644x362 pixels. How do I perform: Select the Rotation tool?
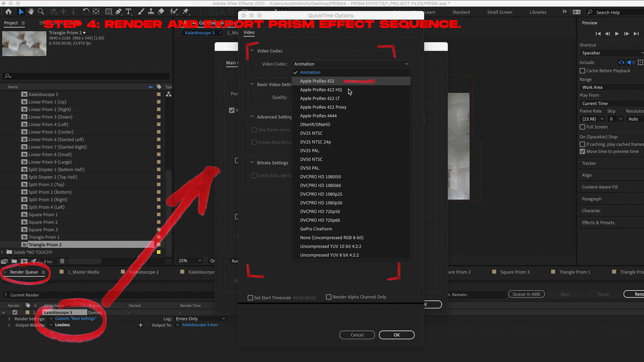[x=86, y=11]
